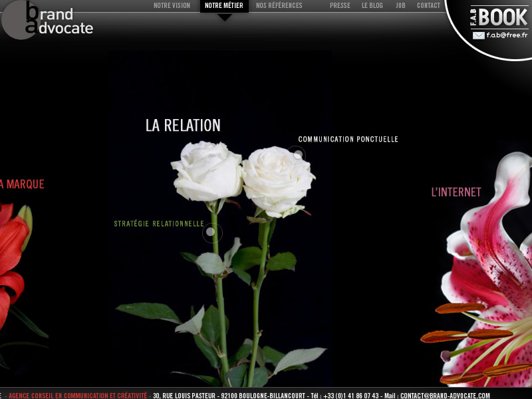Click the Agence Conseil en Communication footer text
The height and width of the screenshot is (399, 532).
click(78, 396)
